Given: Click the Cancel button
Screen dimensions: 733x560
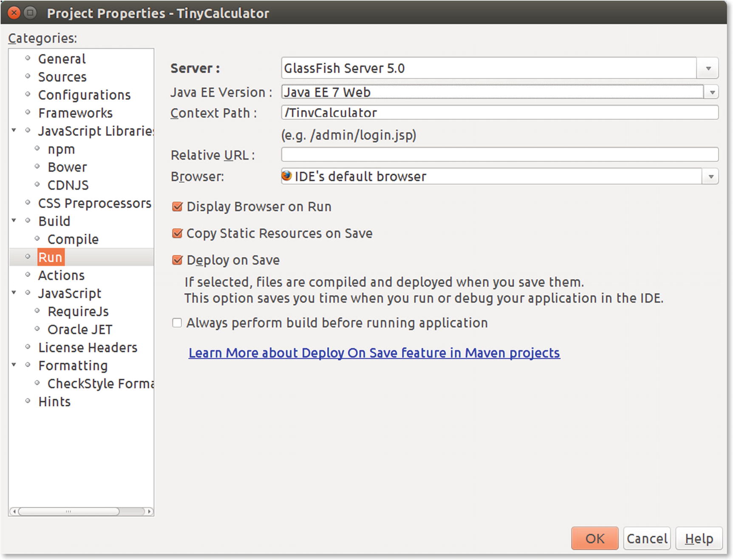Looking at the screenshot, I should click(x=647, y=538).
